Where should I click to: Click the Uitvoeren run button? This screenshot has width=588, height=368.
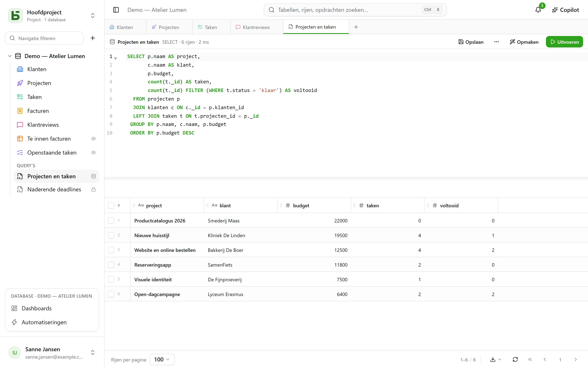click(564, 42)
